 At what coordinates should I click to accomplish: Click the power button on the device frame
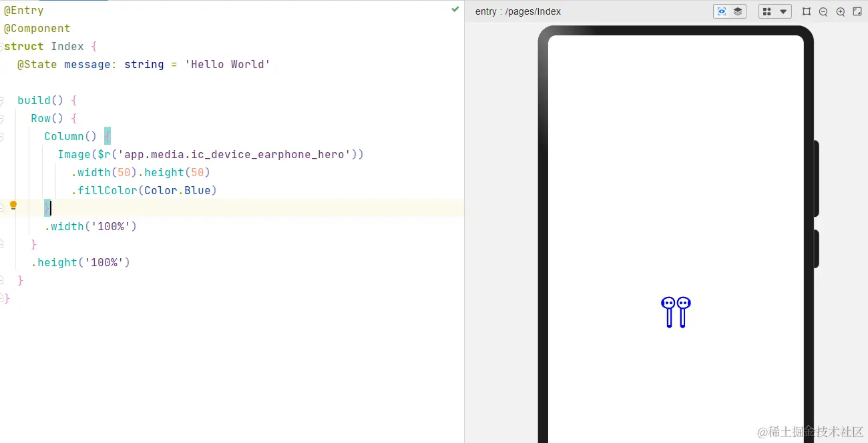pyautogui.click(x=816, y=249)
